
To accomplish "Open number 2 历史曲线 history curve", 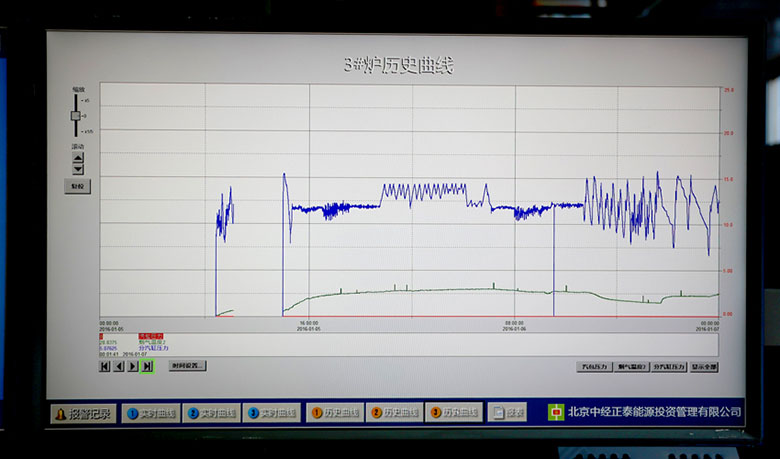I will click(x=394, y=413).
